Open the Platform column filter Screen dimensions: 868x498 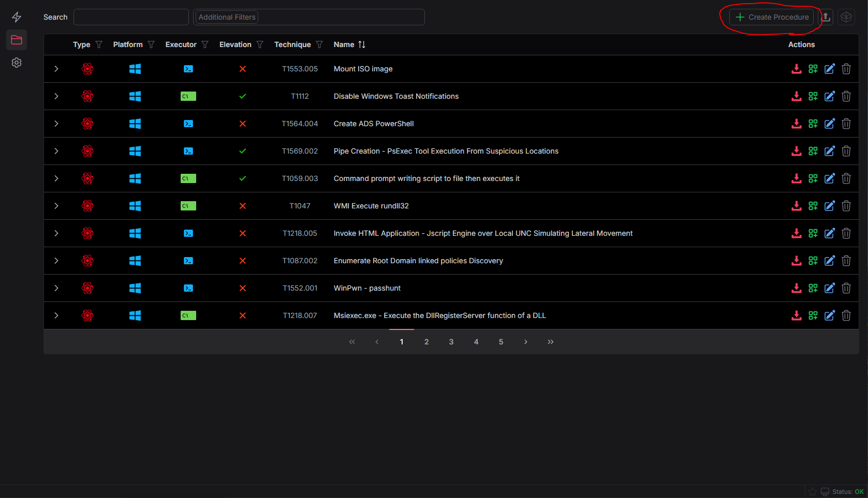151,44
